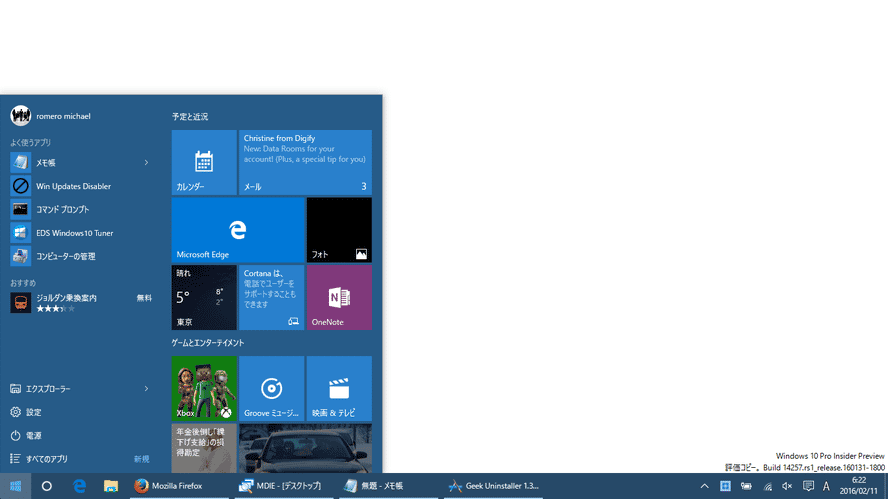This screenshot has height=499, width=888.
Task: Open the battery status tray icon
Action: point(746,486)
